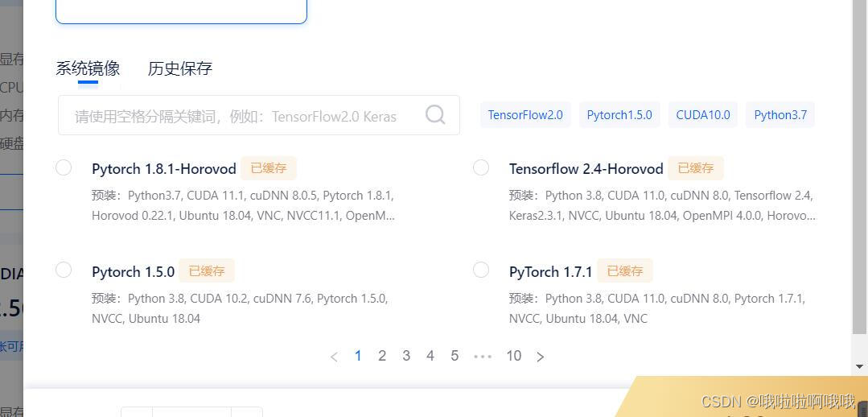This screenshot has width=868, height=417.
Task: Click the PyTorch 1.7.1 preinstalled description
Action: coord(658,308)
